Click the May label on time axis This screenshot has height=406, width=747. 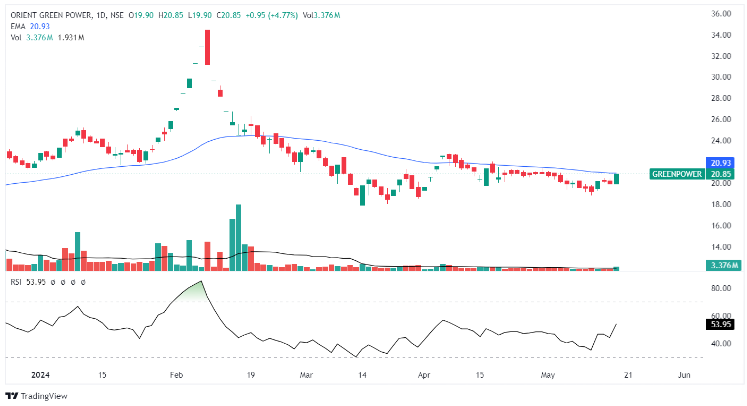point(545,374)
